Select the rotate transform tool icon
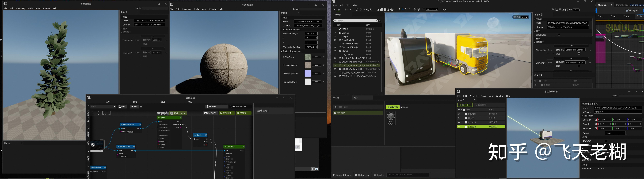This screenshot has width=644, height=179. coord(406,9)
